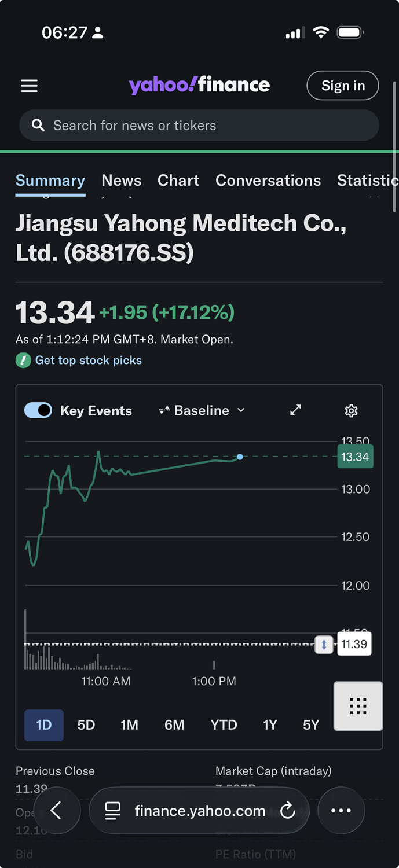Click the Yahoo Finance logo
Image resolution: width=399 pixels, height=868 pixels.
pyautogui.click(x=199, y=85)
